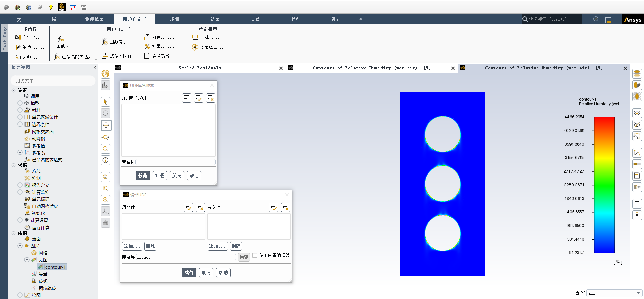Deselect all in UDF库 list icon
Viewport: 644px width, 299px height.
(211, 98)
